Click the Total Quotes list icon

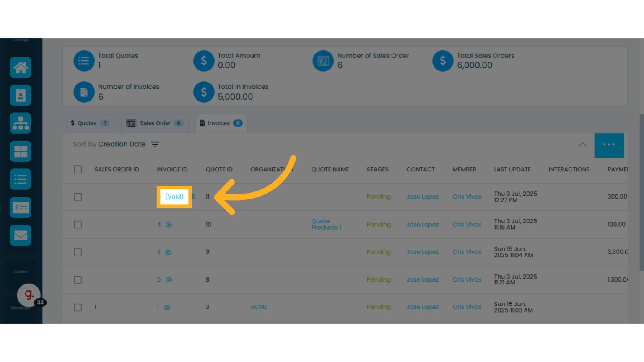click(84, 61)
